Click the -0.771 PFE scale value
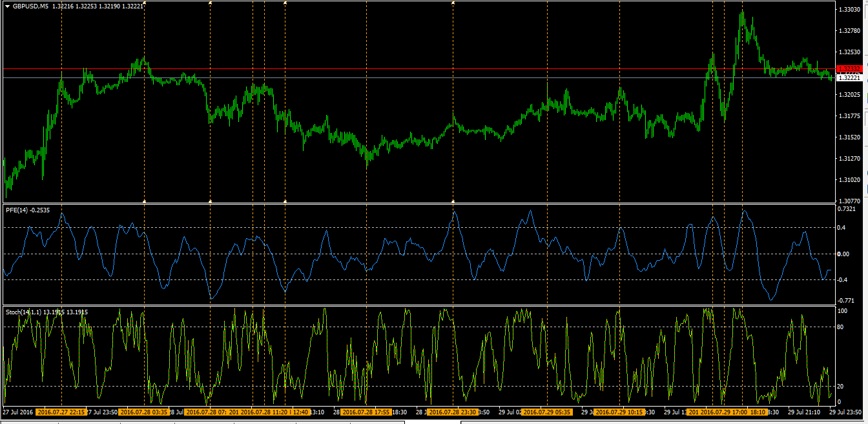This screenshot has height=424, width=868. point(847,301)
